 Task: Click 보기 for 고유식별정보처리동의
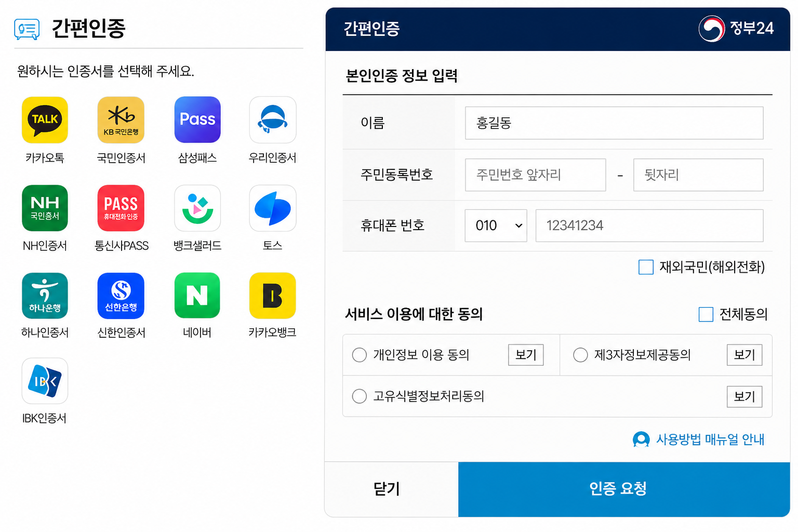click(x=744, y=396)
